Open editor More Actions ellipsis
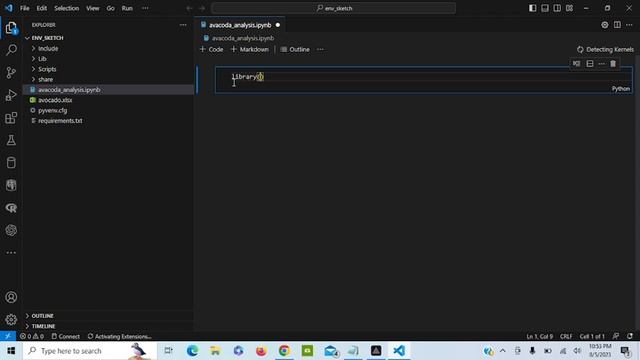 (629, 25)
